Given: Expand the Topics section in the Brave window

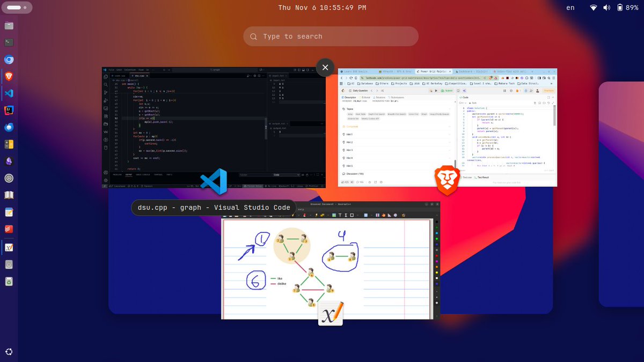Looking at the screenshot, I should (x=397, y=109).
